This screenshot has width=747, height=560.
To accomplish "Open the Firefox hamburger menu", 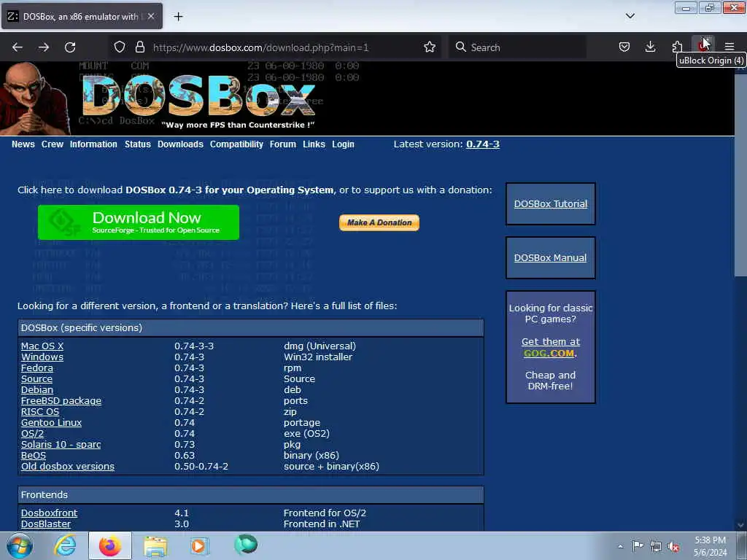I will [x=729, y=47].
